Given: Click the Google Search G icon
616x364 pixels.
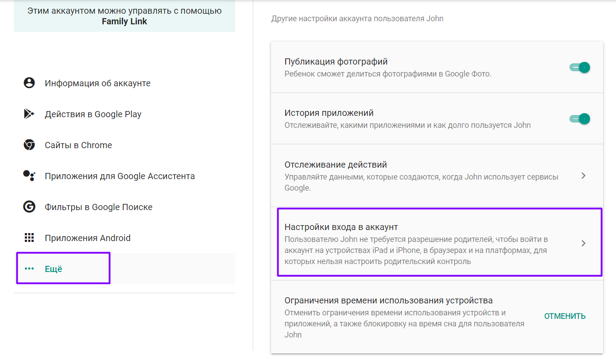Looking at the screenshot, I should tap(29, 207).
